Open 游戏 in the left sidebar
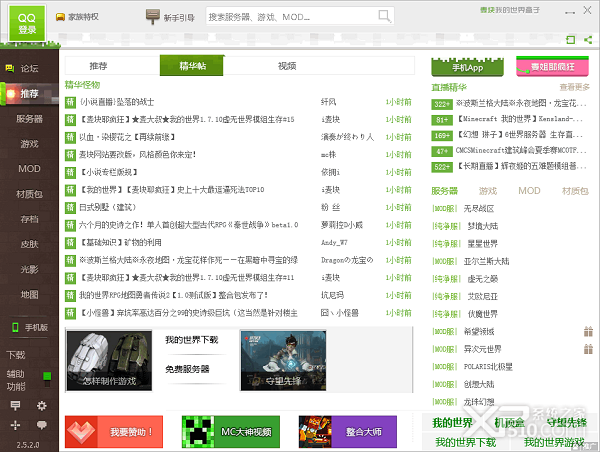The image size is (600, 452). pyautogui.click(x=29, y=144)
